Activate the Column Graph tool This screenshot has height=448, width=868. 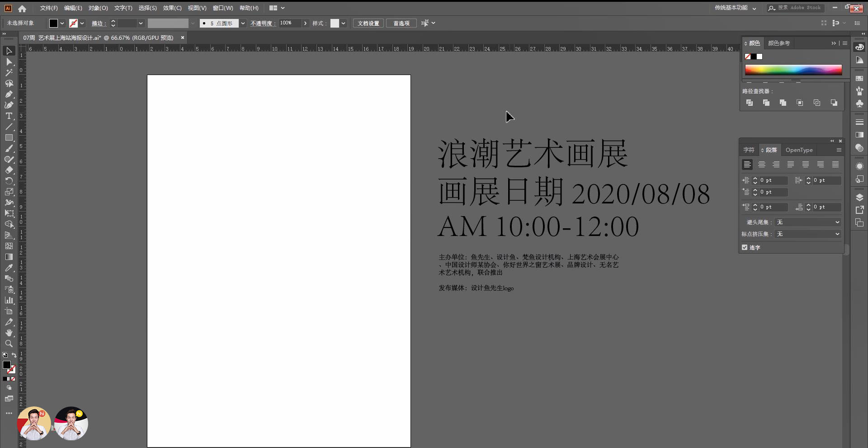tap(9, 300)
